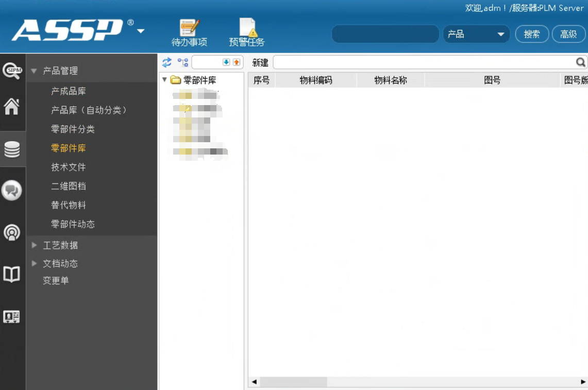The height and width of the screenshot is (390, 588).
Task: Click the person broadcast sidebar icon
Action: coord(12,232)
